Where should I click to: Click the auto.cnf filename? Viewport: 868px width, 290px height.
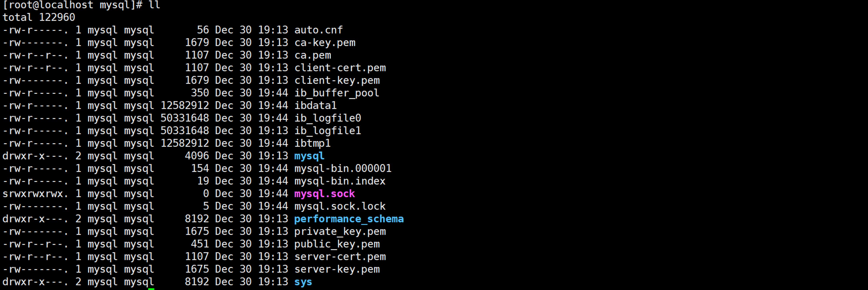click(x=318, y=30)
